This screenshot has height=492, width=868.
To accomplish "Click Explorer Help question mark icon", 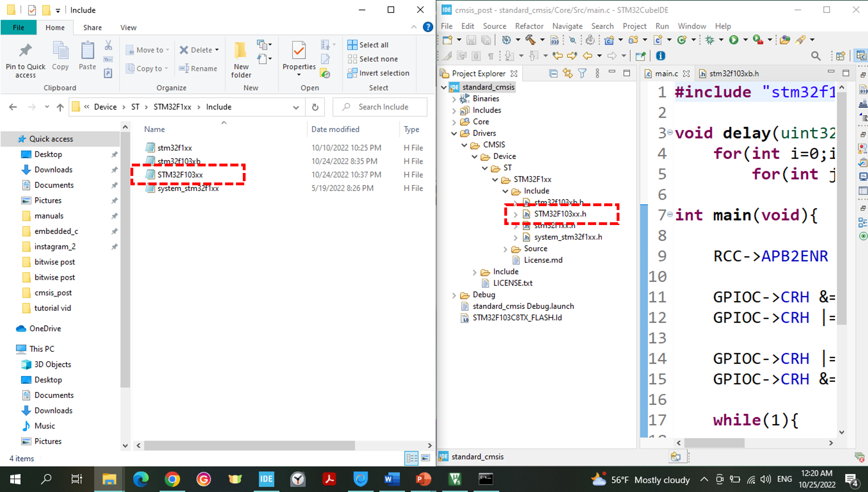I will tap(428, 27).
